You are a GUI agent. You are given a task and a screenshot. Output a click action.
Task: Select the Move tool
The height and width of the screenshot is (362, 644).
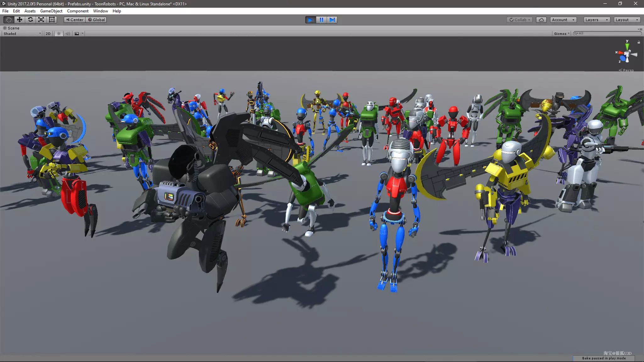(x=19, y=19)
